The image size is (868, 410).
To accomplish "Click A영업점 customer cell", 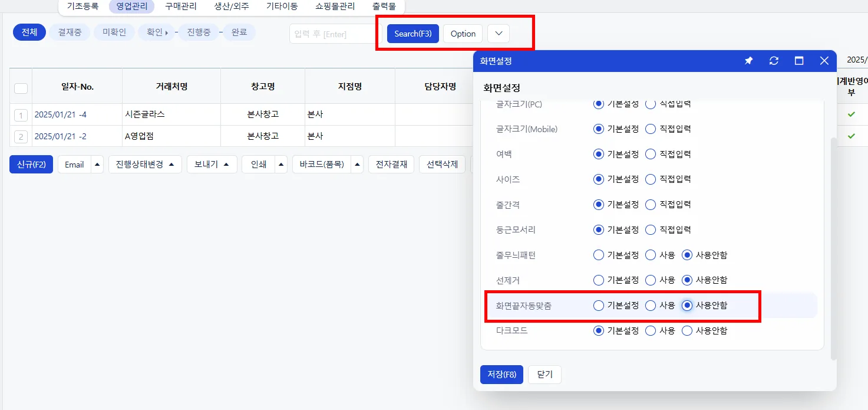I will [x=171, y=136].
